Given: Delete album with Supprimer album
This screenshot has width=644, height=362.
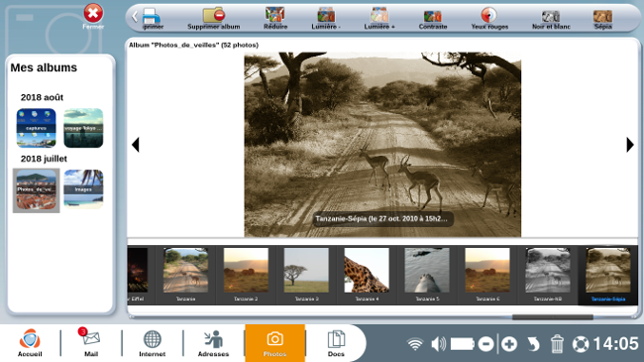Looking at the screenshot, I should (x=214, y=19).
